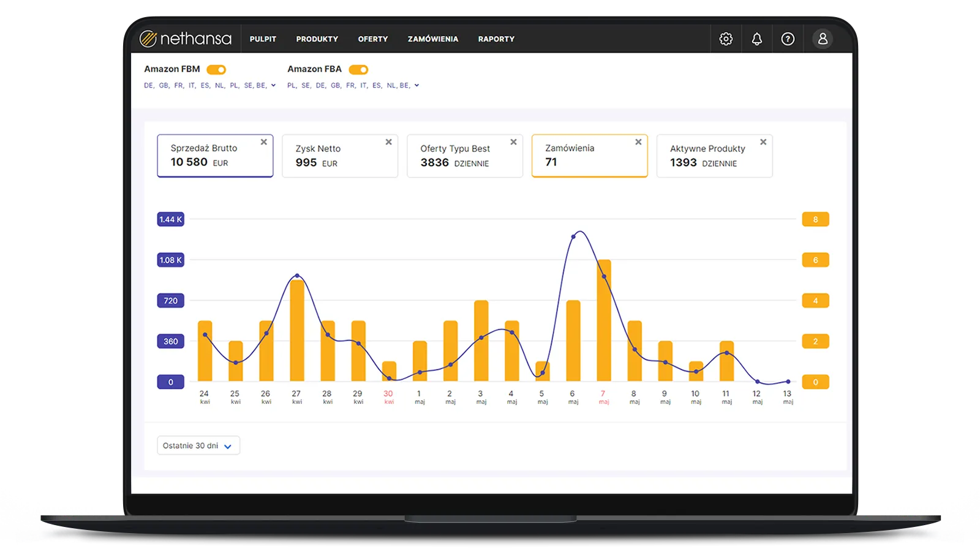Image resolution: width=980 pixels, height=560 pixels.
Task: Go to the Produkty menu
Action: (x=317, y=39)
